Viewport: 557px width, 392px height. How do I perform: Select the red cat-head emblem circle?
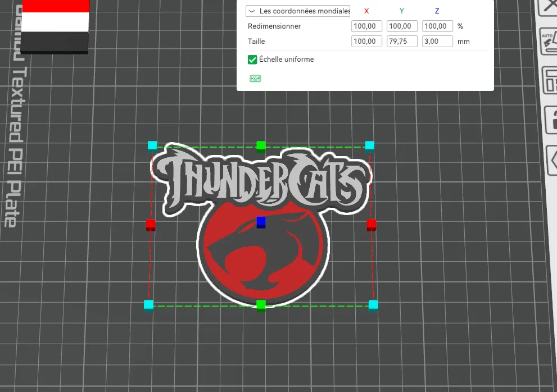(x=263, y=250)
